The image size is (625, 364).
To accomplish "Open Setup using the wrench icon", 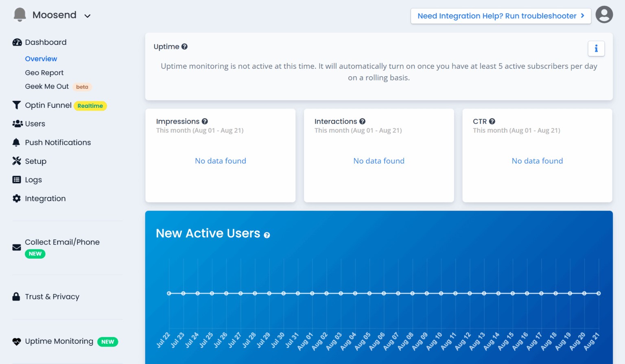I will click(17, 161).
